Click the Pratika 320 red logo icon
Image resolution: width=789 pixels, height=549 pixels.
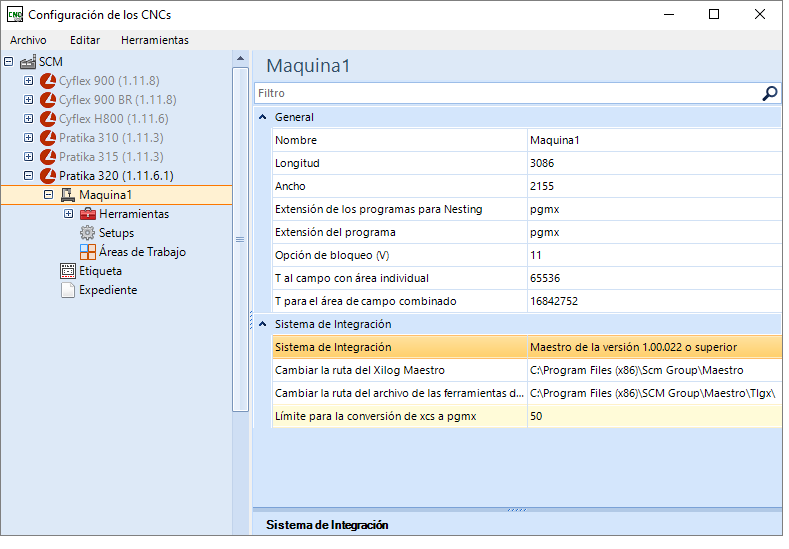pyautogui.click(x=48, y=177)
